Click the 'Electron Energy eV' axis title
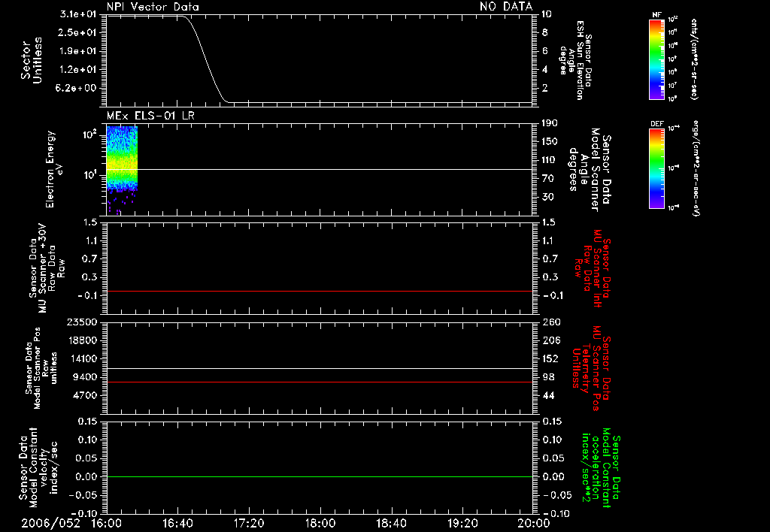 pyautogui.click(x=54, y=169)
